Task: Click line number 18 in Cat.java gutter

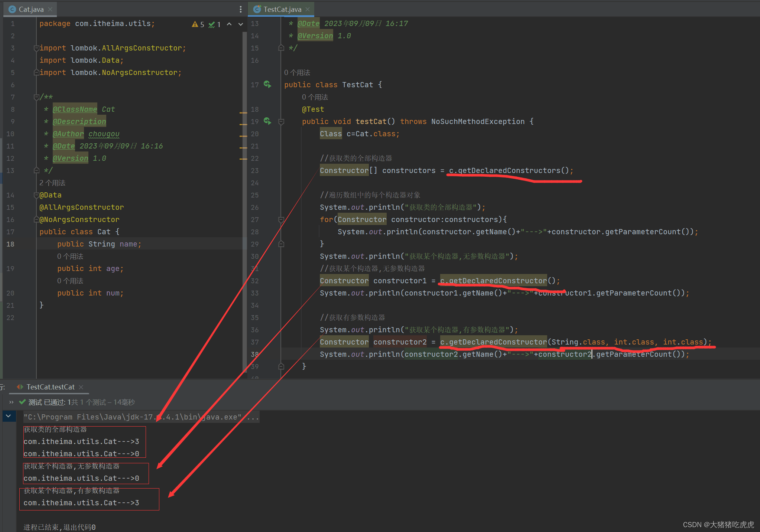Action: [10, 244]
